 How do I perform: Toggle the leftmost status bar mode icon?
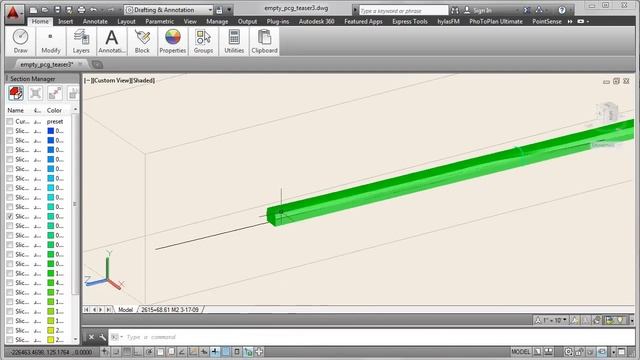click(x=105, y=352)
